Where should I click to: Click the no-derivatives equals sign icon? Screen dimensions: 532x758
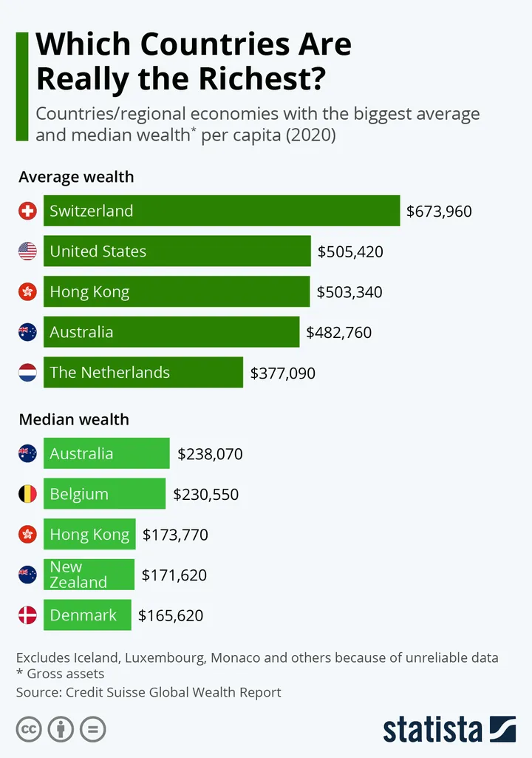93,729
